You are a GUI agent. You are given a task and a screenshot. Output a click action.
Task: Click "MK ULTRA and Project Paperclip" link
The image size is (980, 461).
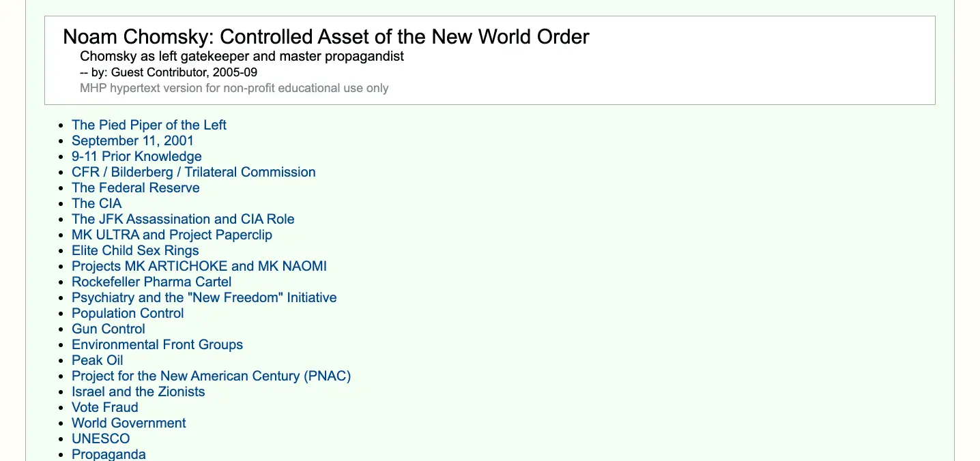171,235
